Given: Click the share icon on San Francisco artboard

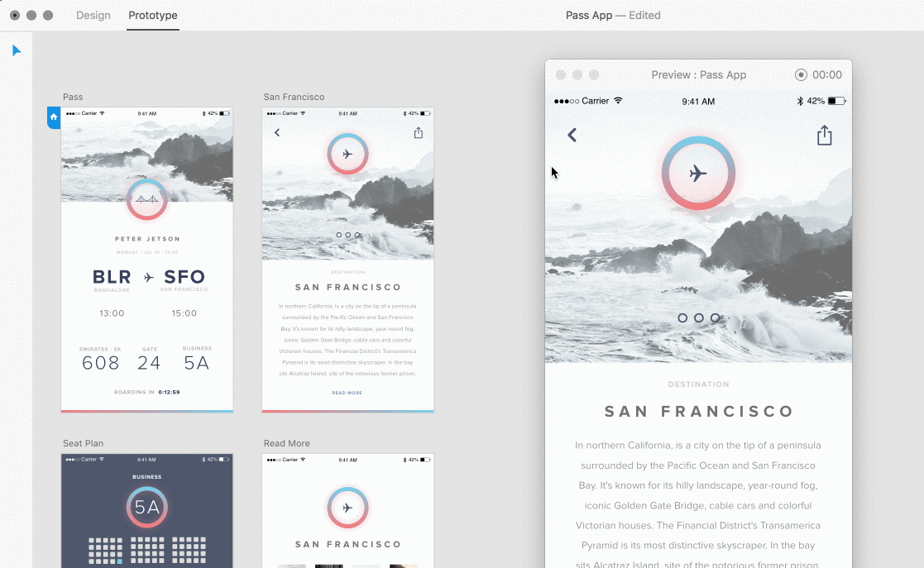Looking at the screenshot, I should tap(419, 132).
